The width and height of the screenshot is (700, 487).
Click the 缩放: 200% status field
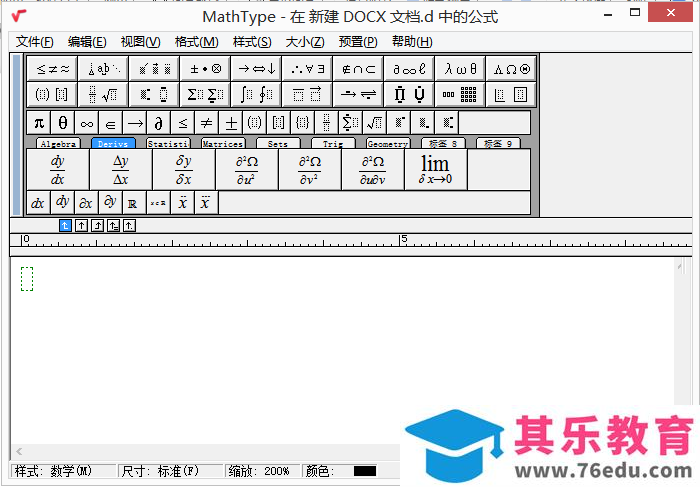pos(261,471)
